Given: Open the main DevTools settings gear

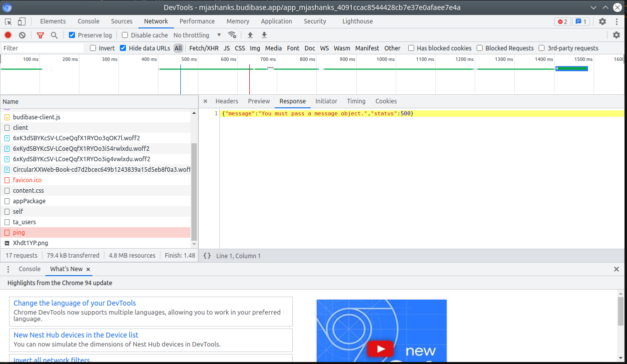Looking at the screenshot, I should [x=603, y=21].
